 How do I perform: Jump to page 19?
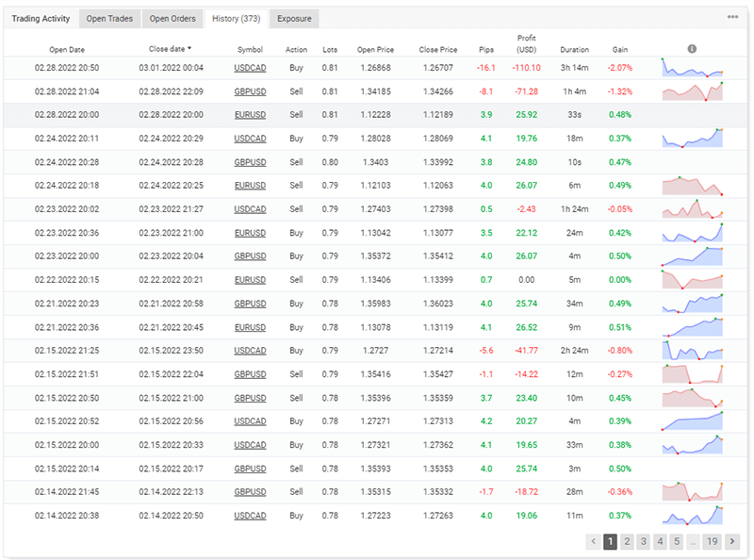pyautogui.click(x=712, y=541)
